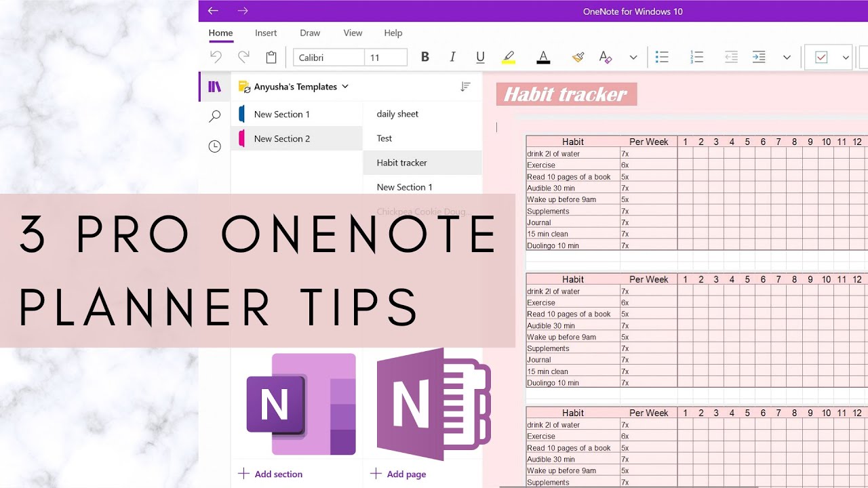
Task: Open the Help ribbon tab
Action: pyautogui.click(x=393, y=33)
